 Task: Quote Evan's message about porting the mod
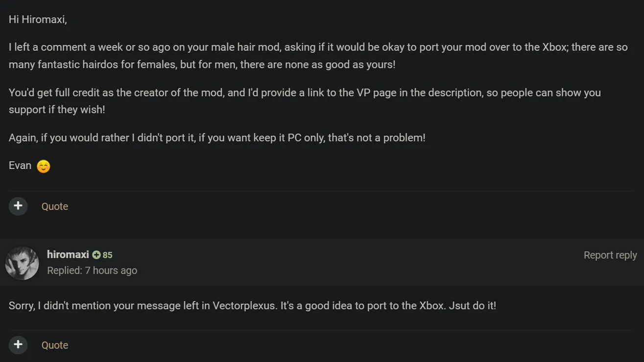click(54, 206)
